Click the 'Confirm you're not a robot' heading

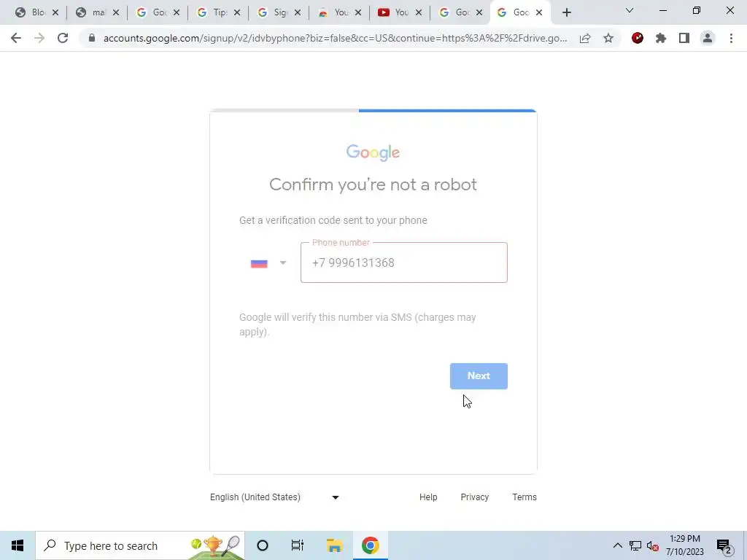coord(373,184)
